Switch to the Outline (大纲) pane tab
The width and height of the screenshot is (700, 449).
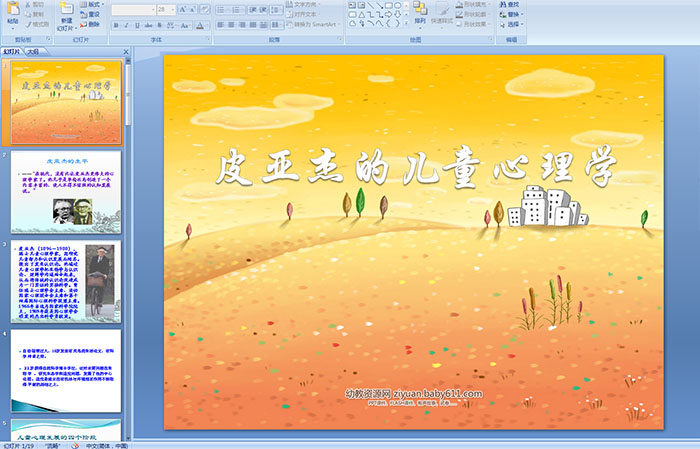pyautogui.click(x=33, y=52)
